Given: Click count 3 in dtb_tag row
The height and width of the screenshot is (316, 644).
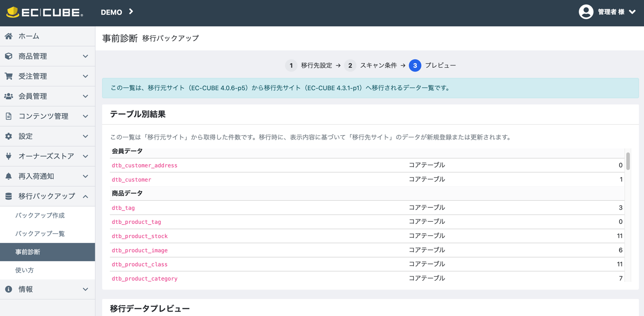Looking at the screenshot, I should coord(620,208).
